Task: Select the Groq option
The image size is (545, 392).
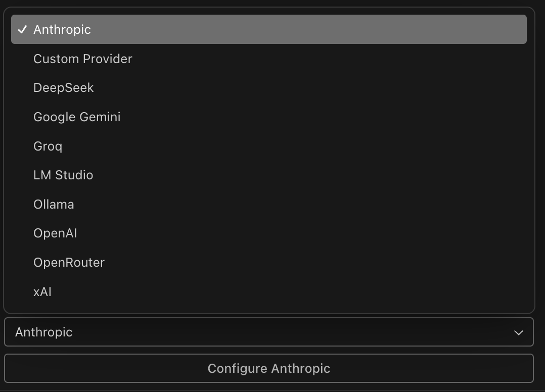Action: [268, 146]
